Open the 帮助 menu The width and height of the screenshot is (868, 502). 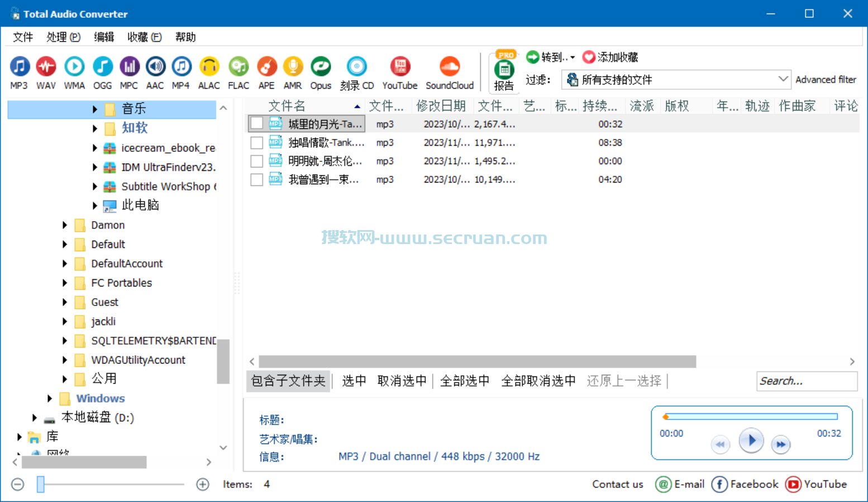pos(185,37)
